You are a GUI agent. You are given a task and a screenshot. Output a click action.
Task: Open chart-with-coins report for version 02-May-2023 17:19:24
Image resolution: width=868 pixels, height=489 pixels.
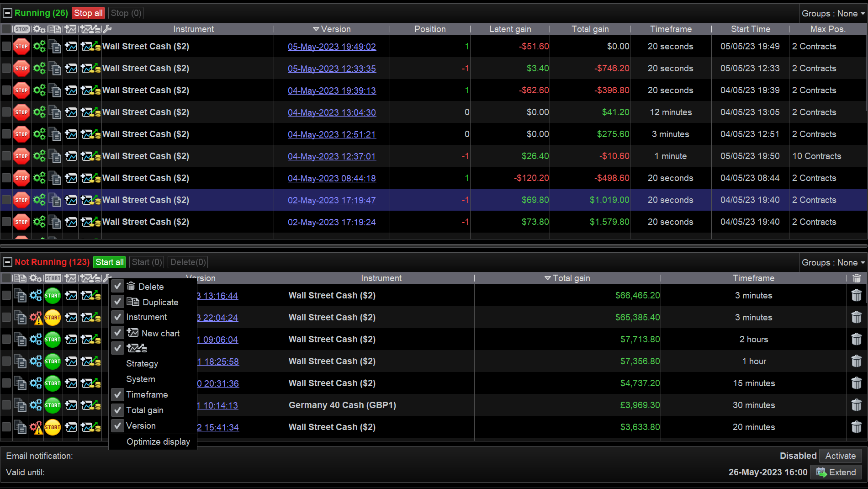coord(90,222)
